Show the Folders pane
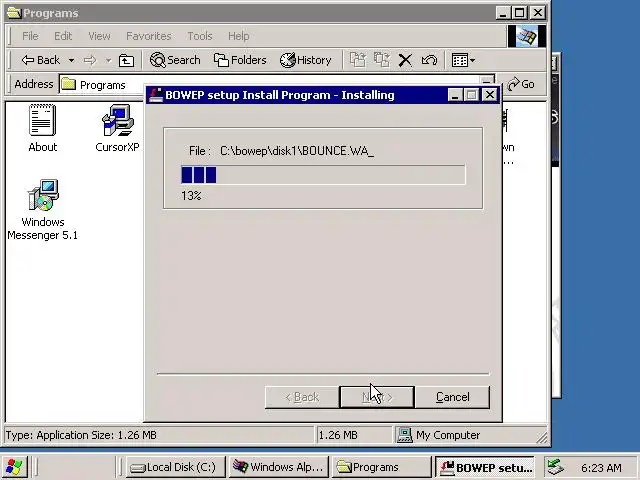The width and height of the screenshot is (640, 480). (x=240, y=60)
